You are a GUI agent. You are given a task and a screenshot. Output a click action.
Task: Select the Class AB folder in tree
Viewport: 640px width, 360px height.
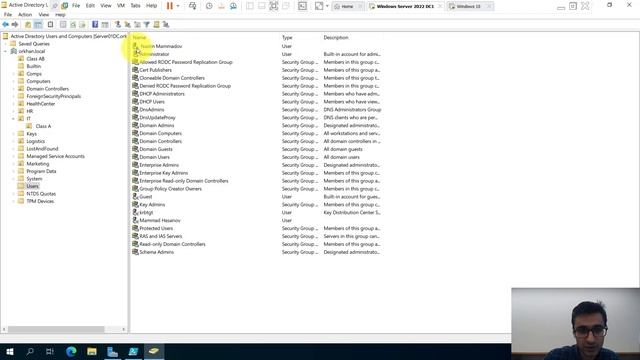coord(35,59)
